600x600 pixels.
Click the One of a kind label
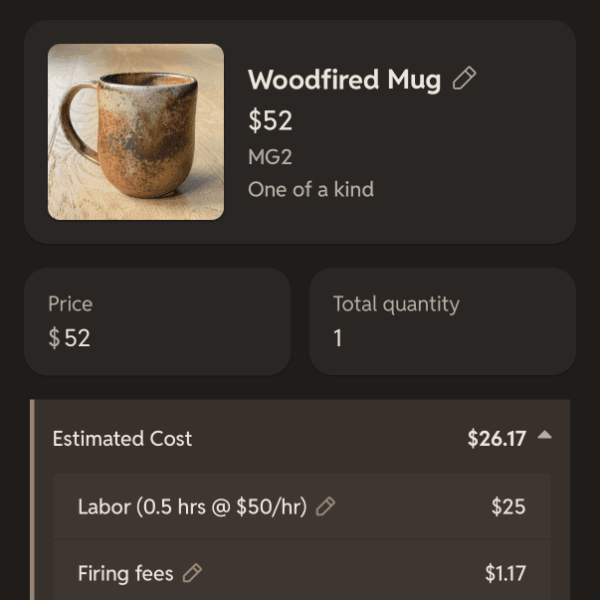pos(311,189)
